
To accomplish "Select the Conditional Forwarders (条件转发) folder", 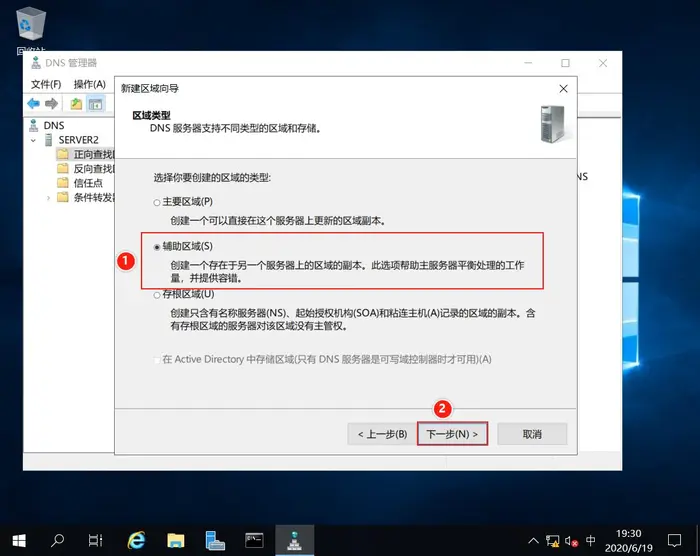I will click(94, 197).
